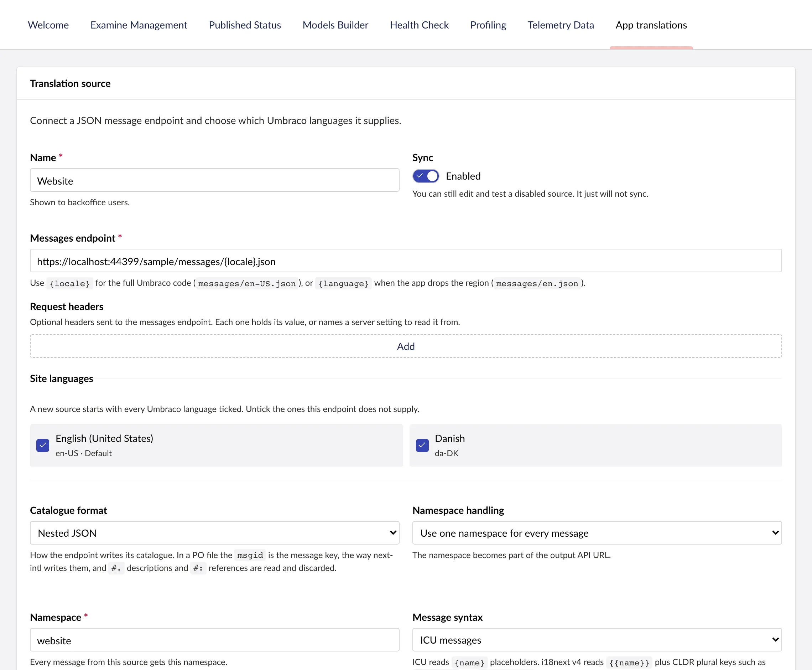The image size is (812, 670).
Task: Select the App translations tab
Action: pyautogui.click(x=651, y=25)
